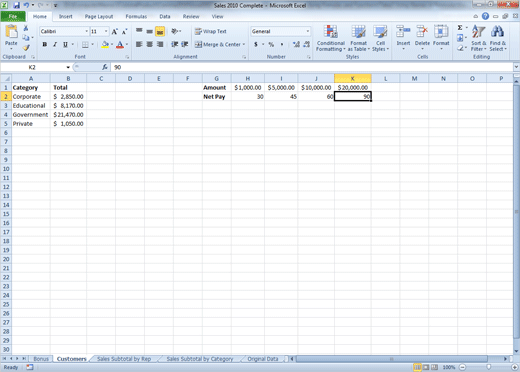The image size is (520, 372).
Task: Open the File tab
Action: point(13,16)
